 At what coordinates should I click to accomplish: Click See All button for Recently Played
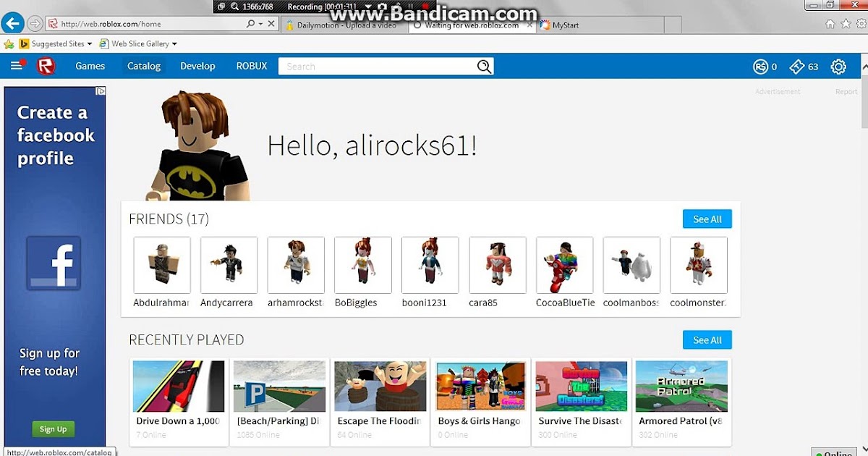coord(707,340)
